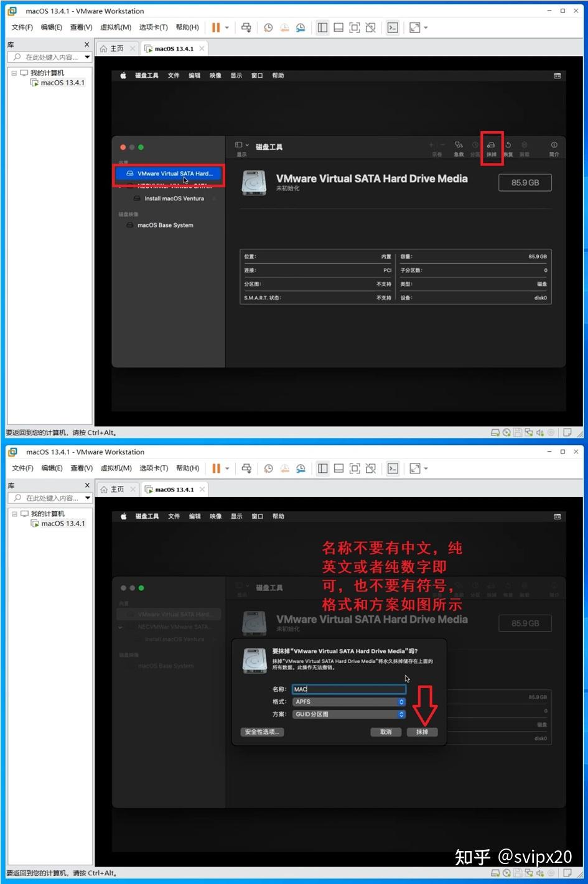Open power options arrow in upper VMware toolbar
The image size is (588, 884).
pyautogui.click(x=227, y=27)
